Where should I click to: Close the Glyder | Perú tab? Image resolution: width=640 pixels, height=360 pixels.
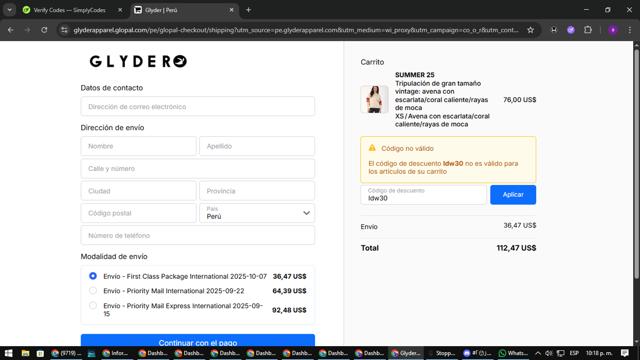pyautogui.click(x=231, y=10)
